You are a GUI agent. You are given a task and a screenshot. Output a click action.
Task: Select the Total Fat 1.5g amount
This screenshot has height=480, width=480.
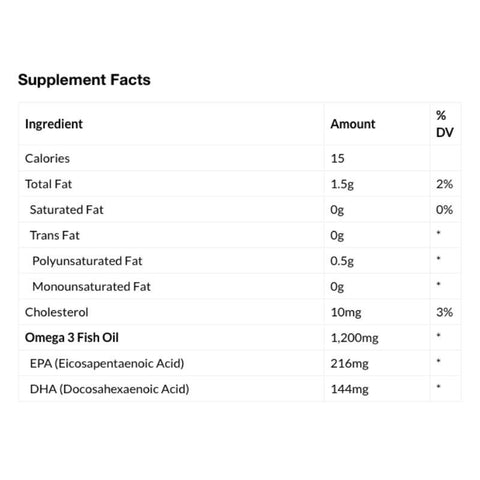[342, 184]
